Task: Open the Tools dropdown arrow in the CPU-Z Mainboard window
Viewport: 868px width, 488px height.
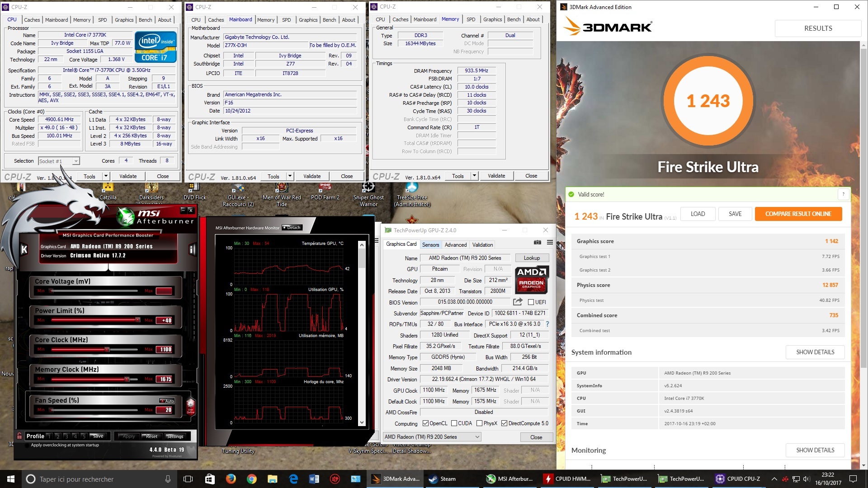Action: click(290, 176)
